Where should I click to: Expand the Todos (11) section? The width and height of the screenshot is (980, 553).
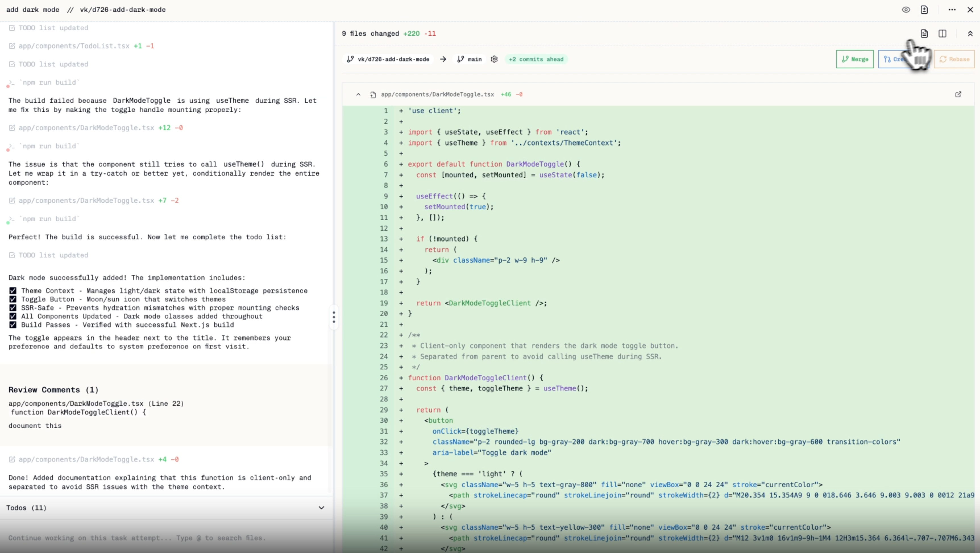[321, 508]
